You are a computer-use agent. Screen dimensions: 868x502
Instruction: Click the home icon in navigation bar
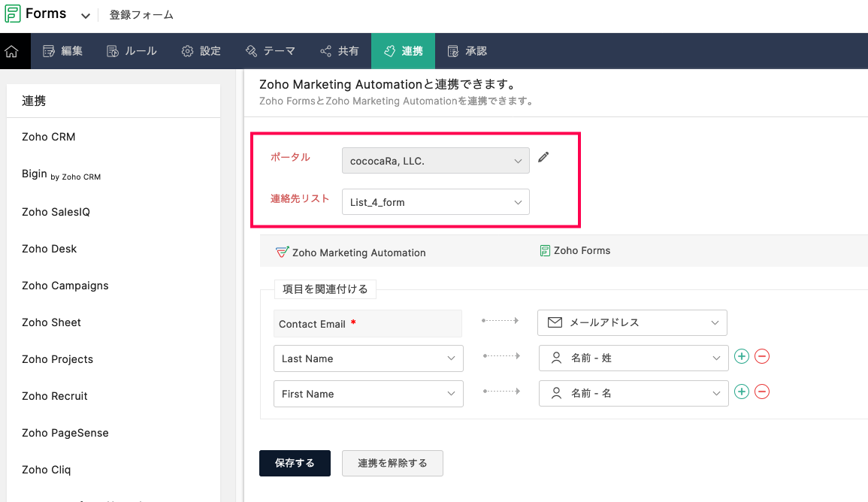[x=11, y=51]
